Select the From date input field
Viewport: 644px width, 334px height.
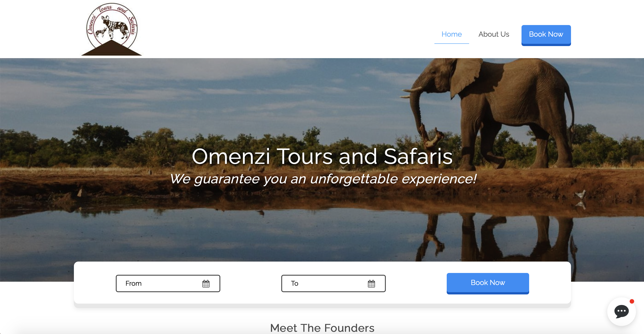(168, 283)
